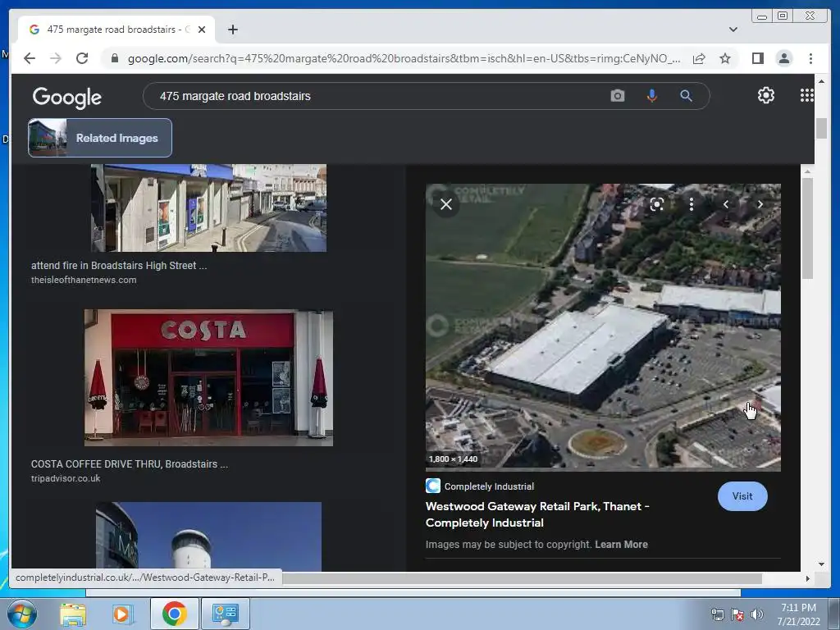Open Chrome side panel
The image size is (840, 630).
tap(757, 58)
